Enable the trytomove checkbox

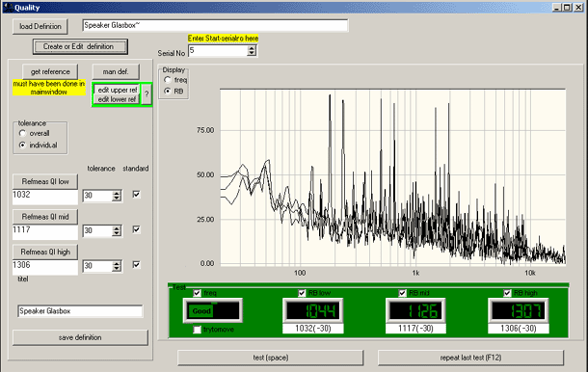(198, 330)
